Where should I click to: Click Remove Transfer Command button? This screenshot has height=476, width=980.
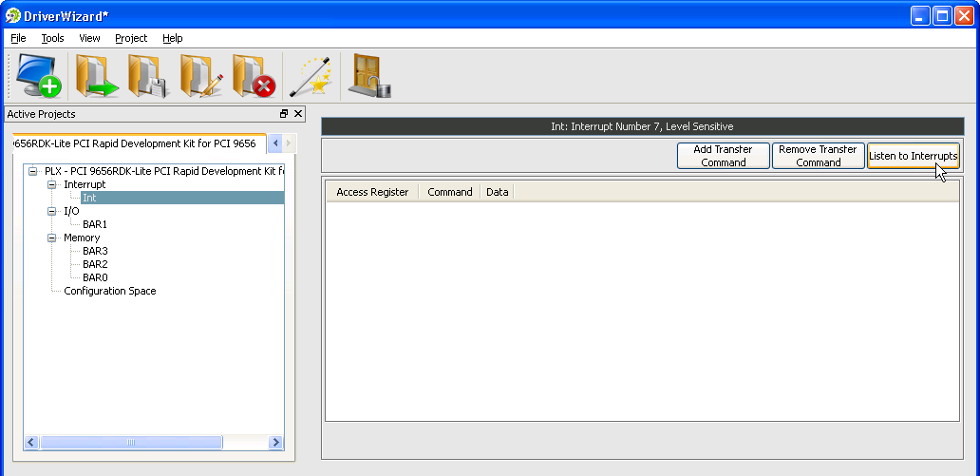point(818,156)
